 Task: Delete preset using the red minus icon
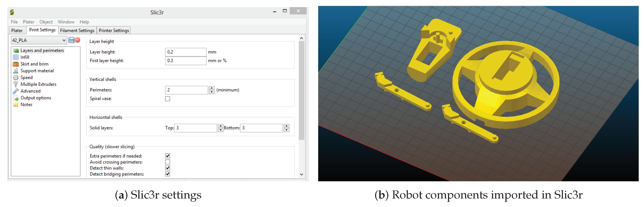tap(78, 40)
